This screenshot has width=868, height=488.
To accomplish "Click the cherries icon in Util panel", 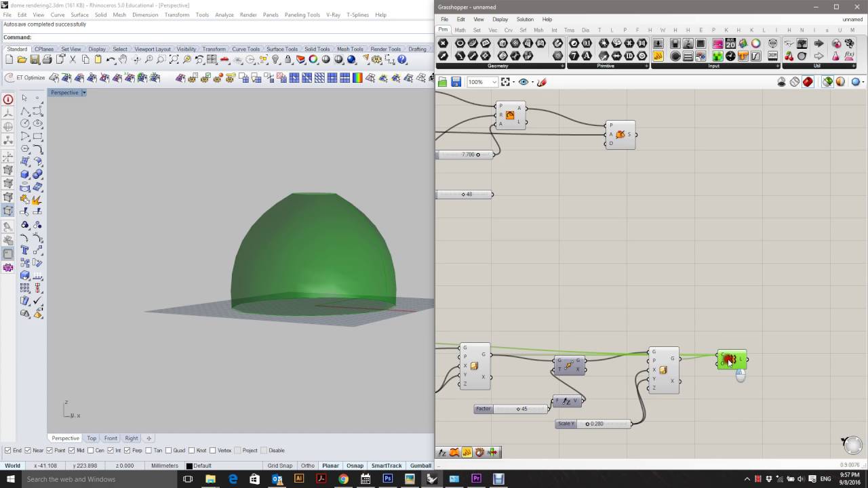I will tap(789, 56).
